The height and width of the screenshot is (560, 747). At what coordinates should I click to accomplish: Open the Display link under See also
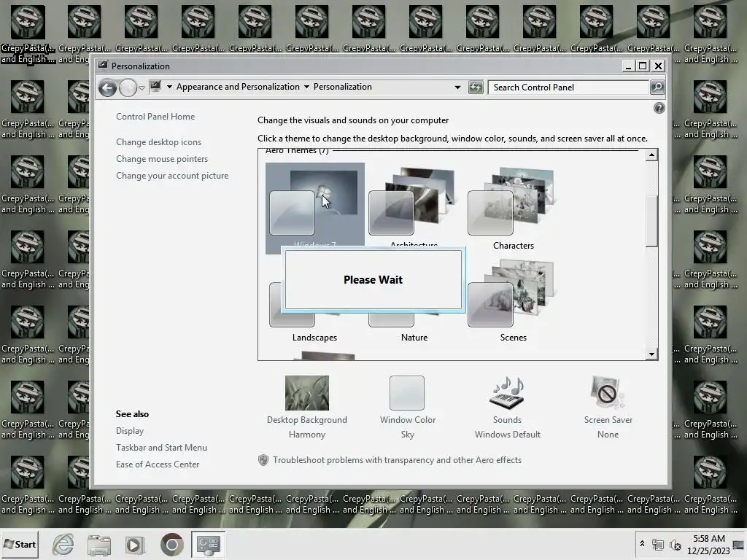130,431
